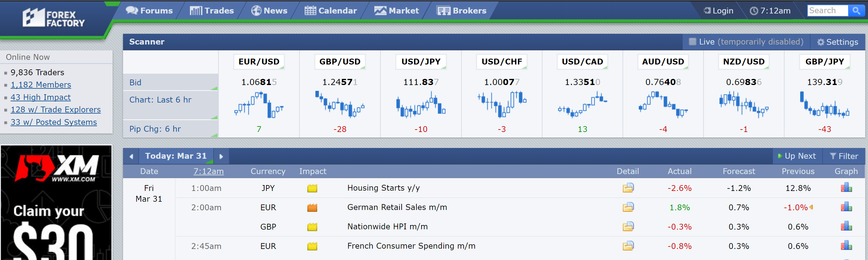Click the 7:12am clock setting
The image size is (868, 260).
pos(770,11)
